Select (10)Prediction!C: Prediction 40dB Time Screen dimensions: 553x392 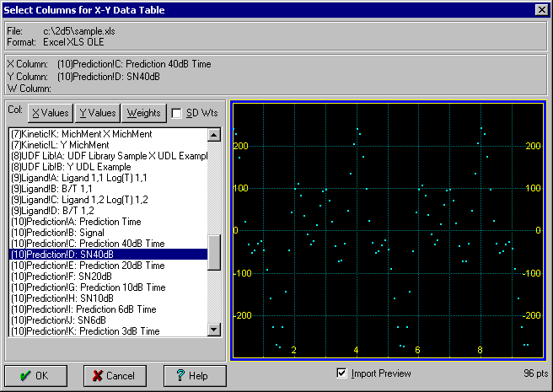[x=88, y=243]
